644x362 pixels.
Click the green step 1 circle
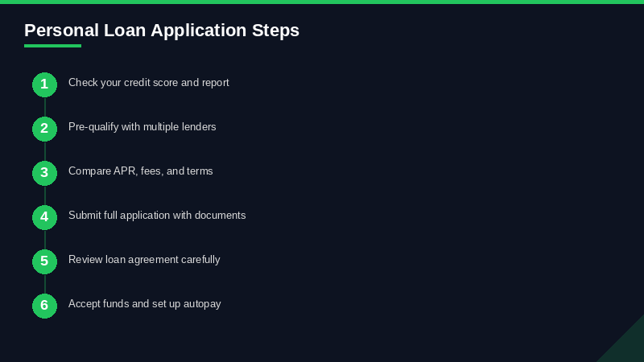(x=44, y=84)
